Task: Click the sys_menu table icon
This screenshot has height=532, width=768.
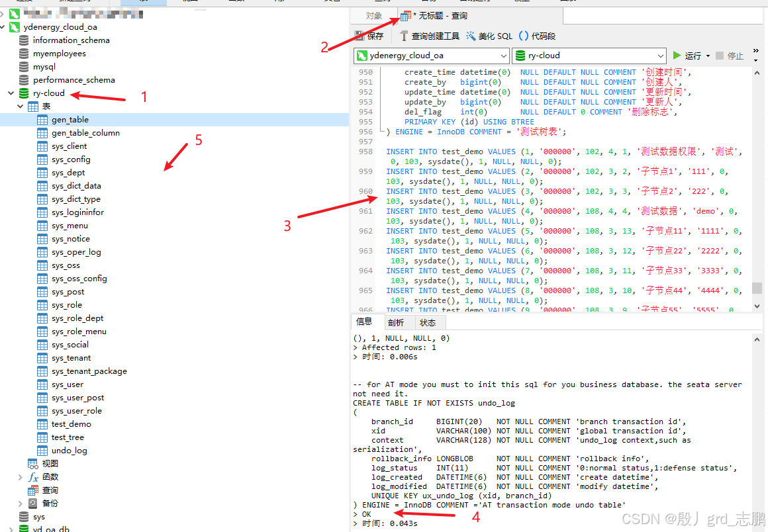Action: pos(42,226)
